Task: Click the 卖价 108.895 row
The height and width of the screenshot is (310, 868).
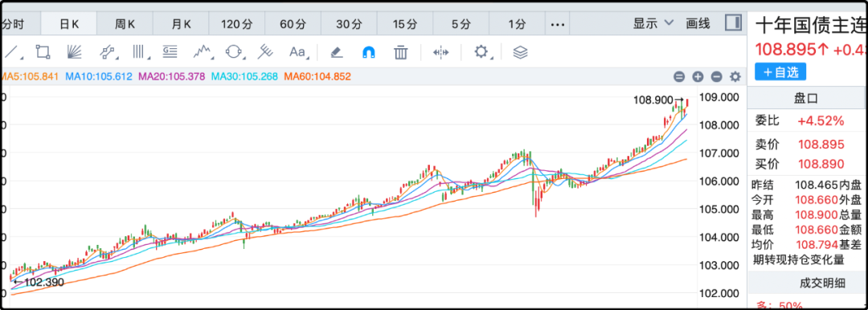Action: click(800, 145)
